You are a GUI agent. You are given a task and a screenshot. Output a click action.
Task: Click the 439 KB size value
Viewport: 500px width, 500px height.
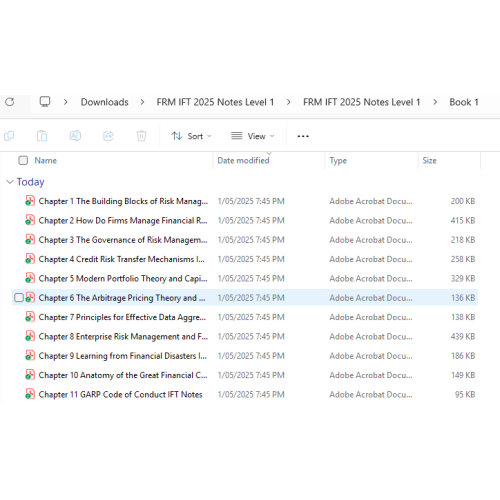(463, 336)
